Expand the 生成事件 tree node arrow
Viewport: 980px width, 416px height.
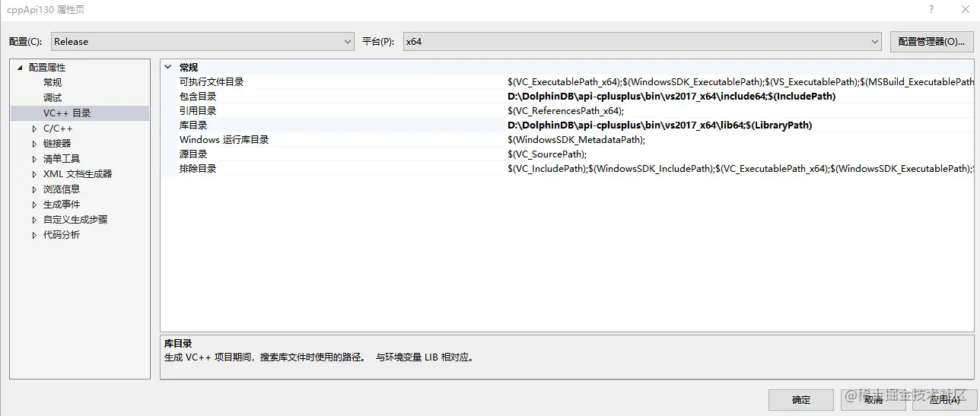[34, 205]
